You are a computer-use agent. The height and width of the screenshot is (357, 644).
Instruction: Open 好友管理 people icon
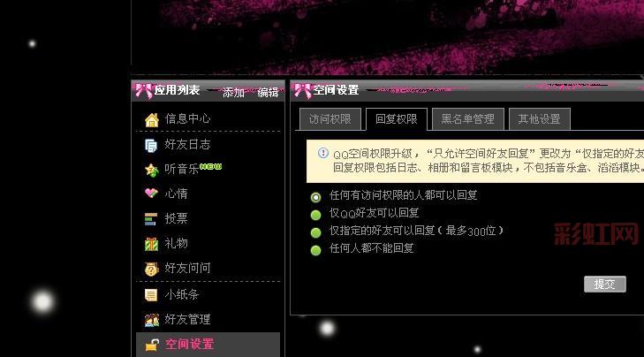[152, 320]
